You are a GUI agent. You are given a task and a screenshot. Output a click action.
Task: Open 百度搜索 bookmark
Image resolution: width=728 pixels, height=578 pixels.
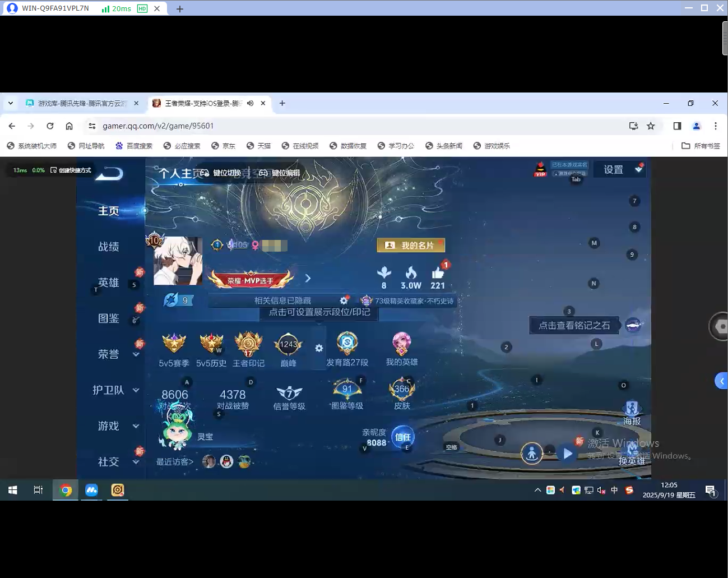click(x=134, y=146)
